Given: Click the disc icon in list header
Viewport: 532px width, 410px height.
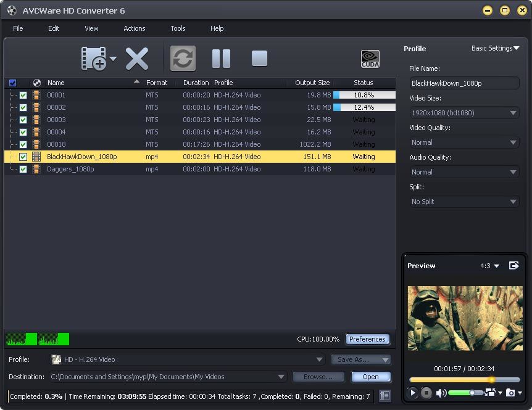Looking at the screenshot, I should (36, 83).
